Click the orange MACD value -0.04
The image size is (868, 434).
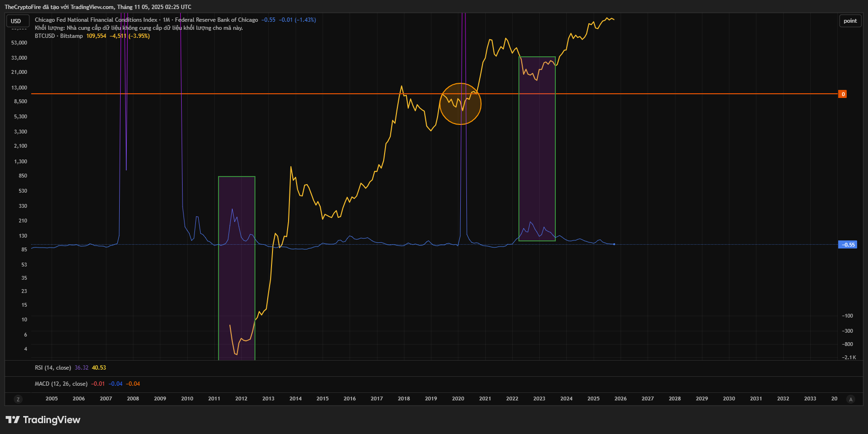tap(133, 384)
